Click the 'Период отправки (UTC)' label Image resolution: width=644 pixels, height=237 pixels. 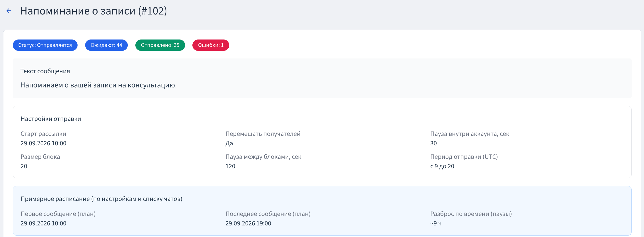click(464, 157)
